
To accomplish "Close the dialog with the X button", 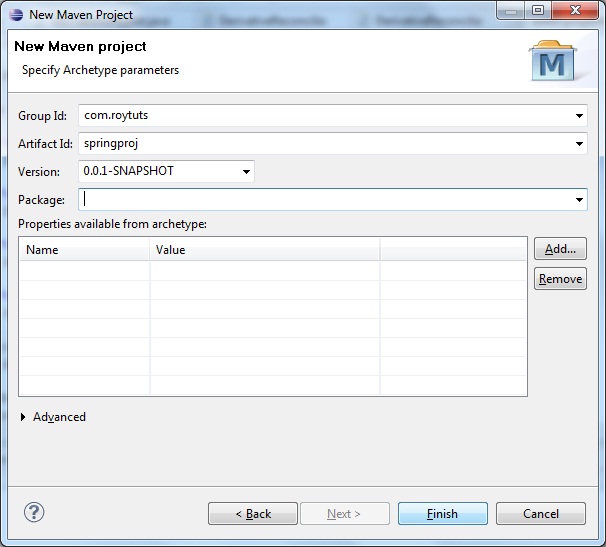I will click(x=575, y=10).
